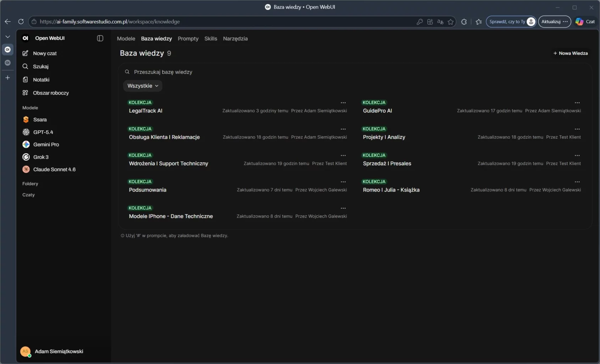The width and height of the screenshot is (600, 364).
Task: Click the Nowa Wiedza button
Action: [570, 53]
